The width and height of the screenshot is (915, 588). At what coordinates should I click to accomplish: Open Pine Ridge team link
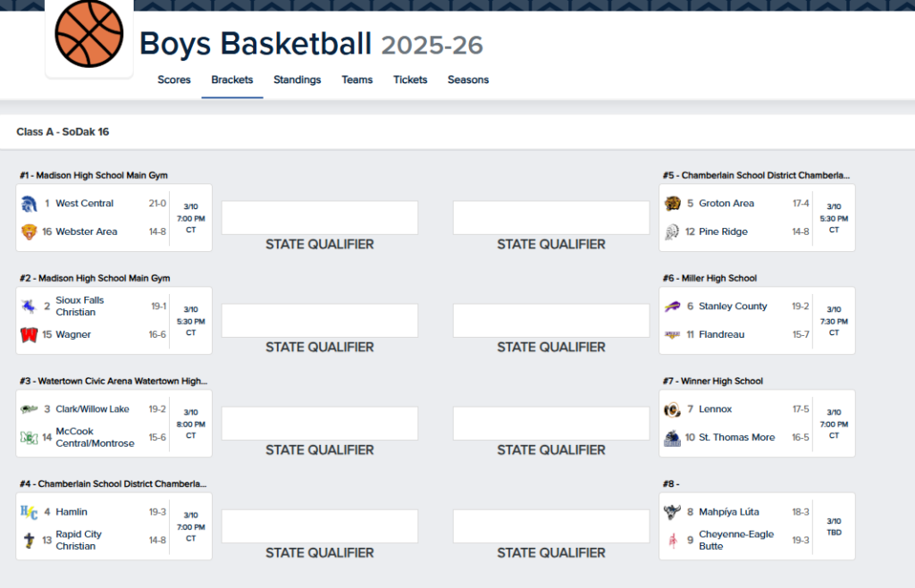click(x=723, y=231)
